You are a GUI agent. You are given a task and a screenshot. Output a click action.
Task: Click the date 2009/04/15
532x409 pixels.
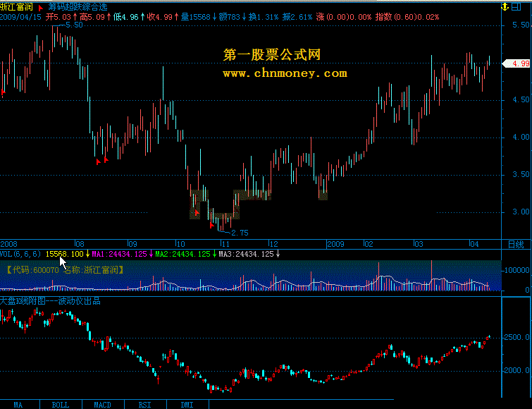click(20, 17)
